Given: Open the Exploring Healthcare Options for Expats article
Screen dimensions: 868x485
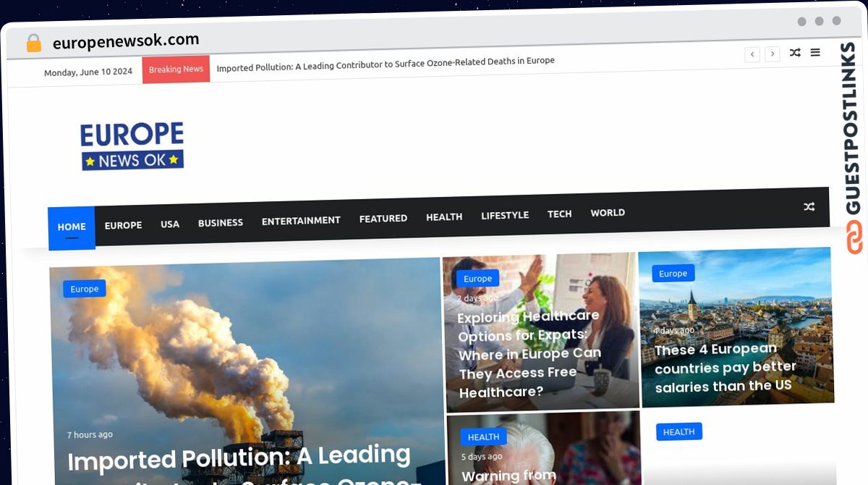Looking at the screenshot, I should tap(530, 354).
